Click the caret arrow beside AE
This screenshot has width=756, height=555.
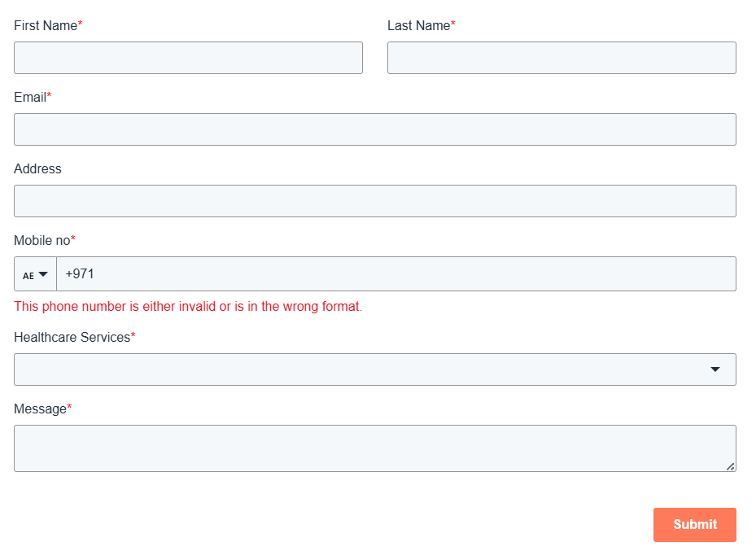click(x=43, y=274)
